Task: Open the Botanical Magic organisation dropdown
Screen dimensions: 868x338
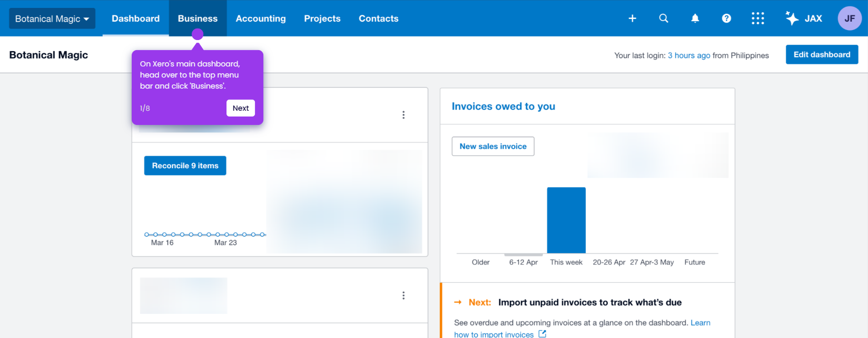Action: pos(52,18)
